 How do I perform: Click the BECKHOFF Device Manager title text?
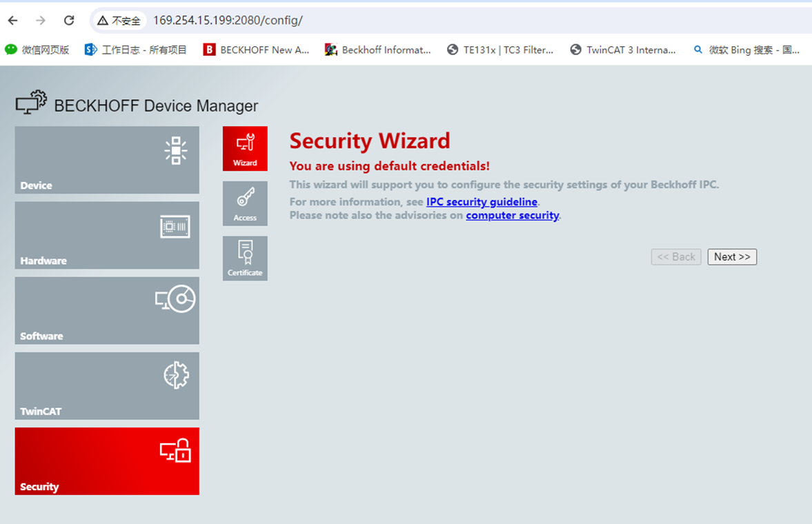coord(156,105)
